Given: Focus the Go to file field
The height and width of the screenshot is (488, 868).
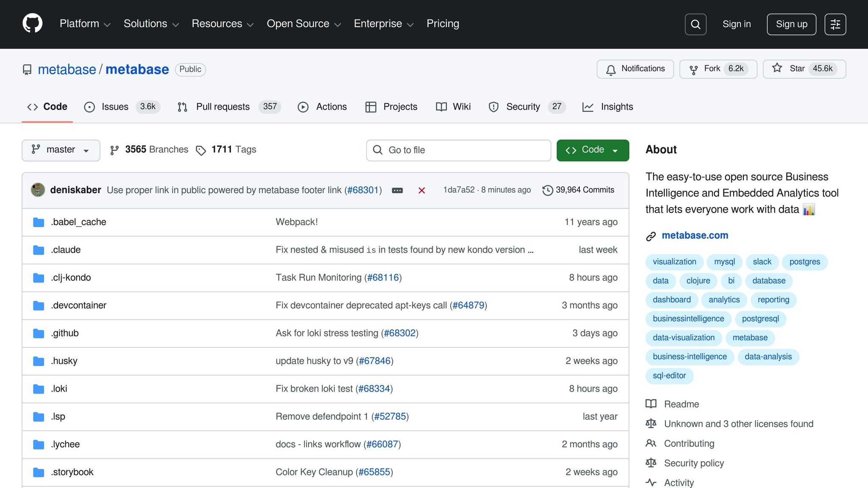Looking at the screenshot, I should point(458,150).
